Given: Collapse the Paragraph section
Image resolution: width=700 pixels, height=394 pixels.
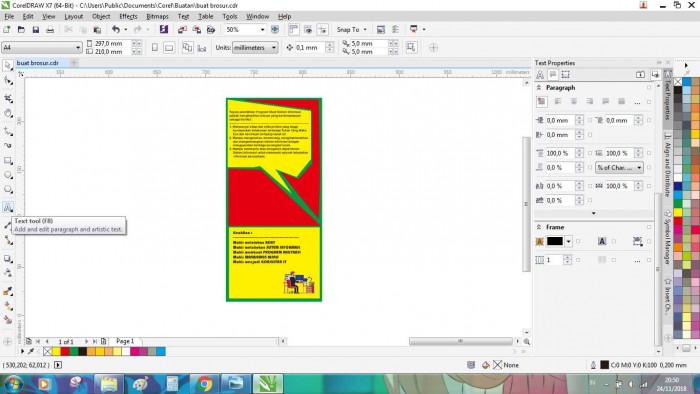Looking at the screenshot, I should (539, 87).
